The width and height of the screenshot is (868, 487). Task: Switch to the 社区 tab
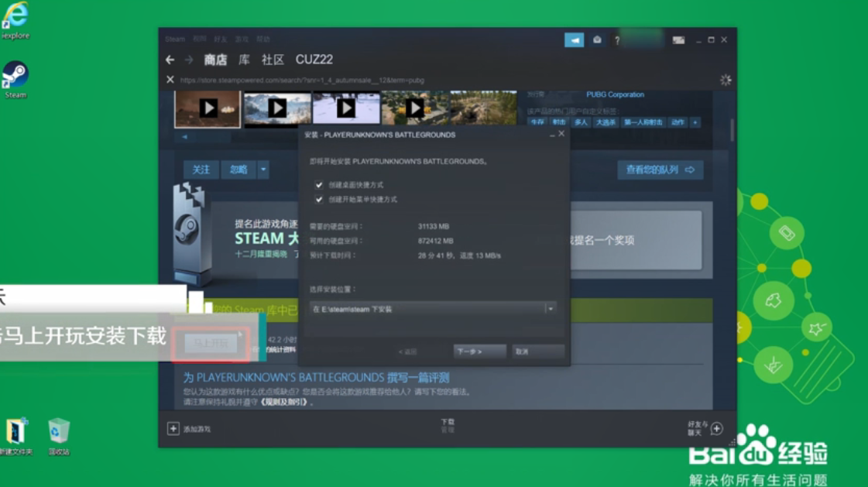point(273,60)
